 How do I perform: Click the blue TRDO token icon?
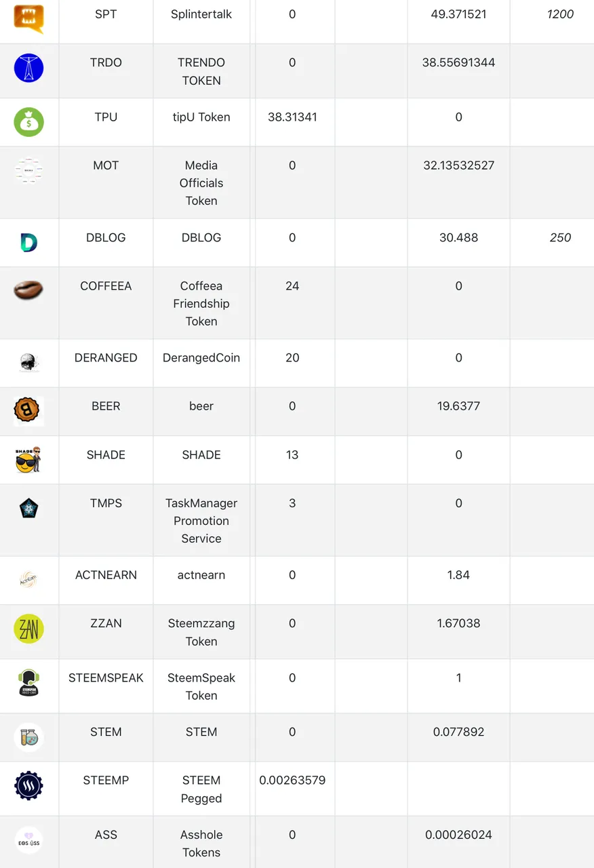(x=28, y=68)
